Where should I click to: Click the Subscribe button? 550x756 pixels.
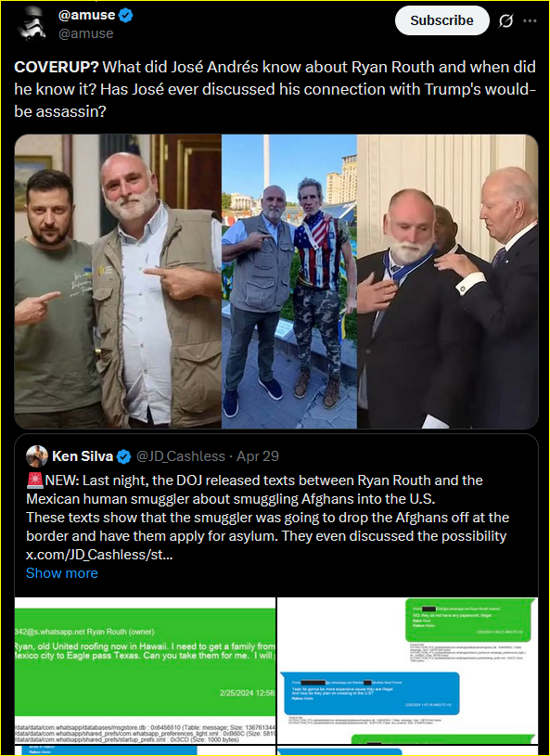[442, 20]
